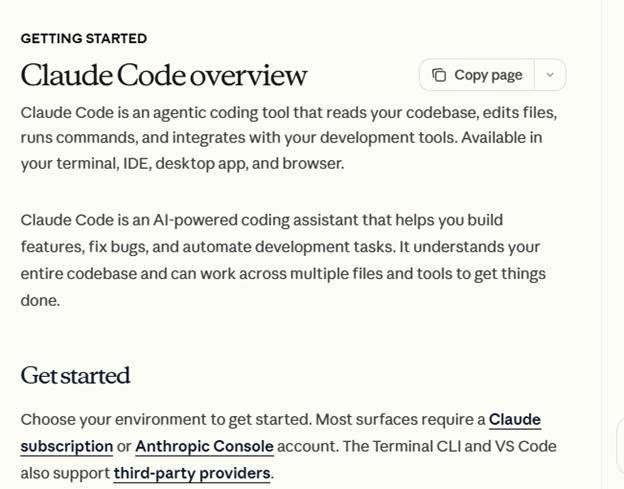Visit the third-party providers link

point(191,473)
